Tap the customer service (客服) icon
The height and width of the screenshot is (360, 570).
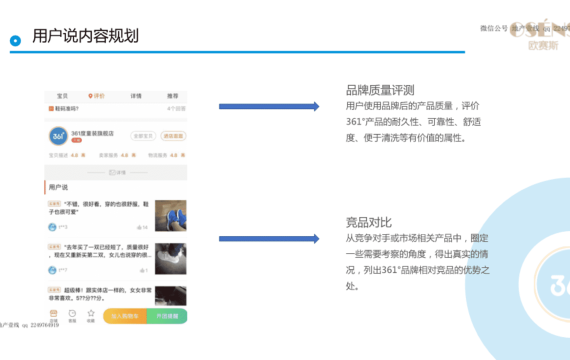[x=72, y=316]
